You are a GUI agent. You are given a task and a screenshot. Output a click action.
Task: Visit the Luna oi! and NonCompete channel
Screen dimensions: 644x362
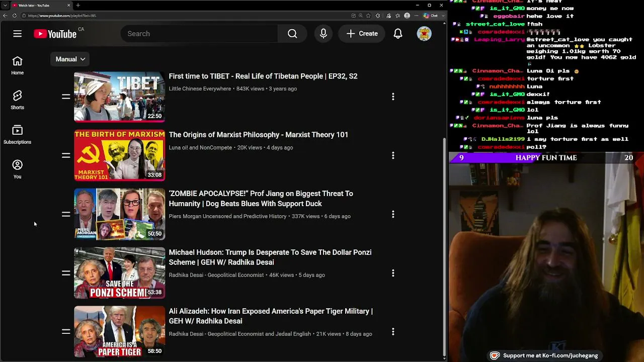pos(200,148)
